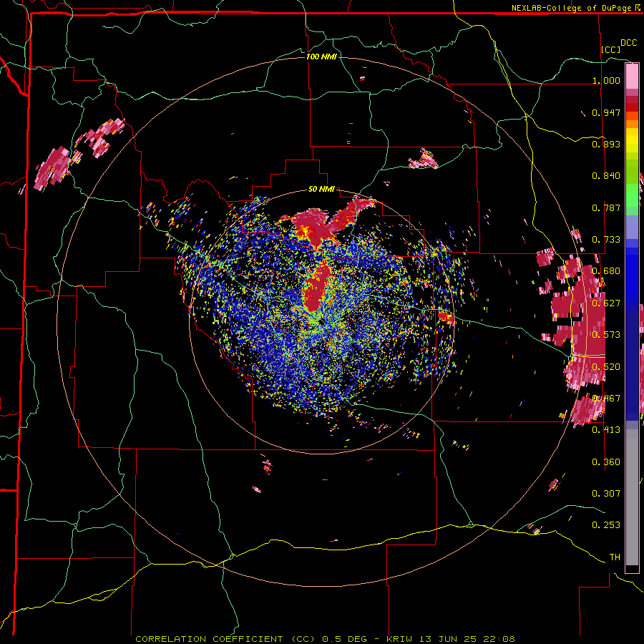Click the [CC] label above color scale
The image size is (644, 644).
(611, 49)
